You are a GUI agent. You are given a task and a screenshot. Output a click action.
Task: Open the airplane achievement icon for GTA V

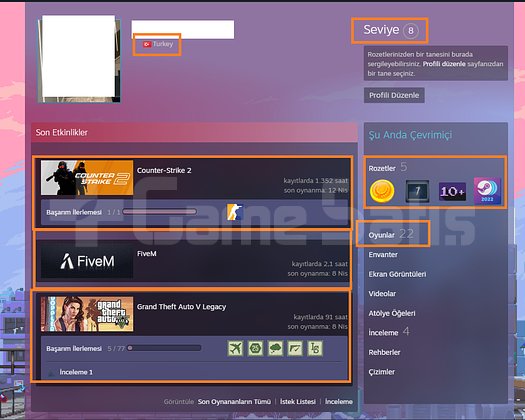235,348
